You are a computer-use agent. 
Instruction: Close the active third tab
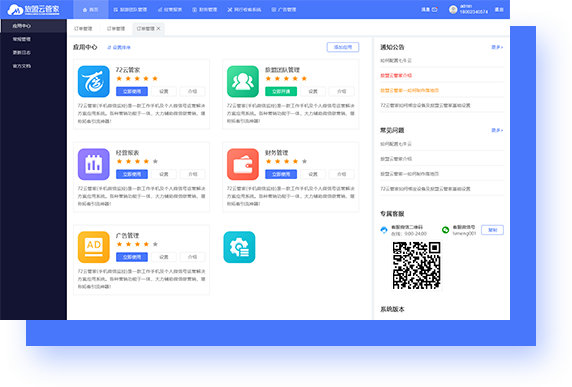point(158,28)
